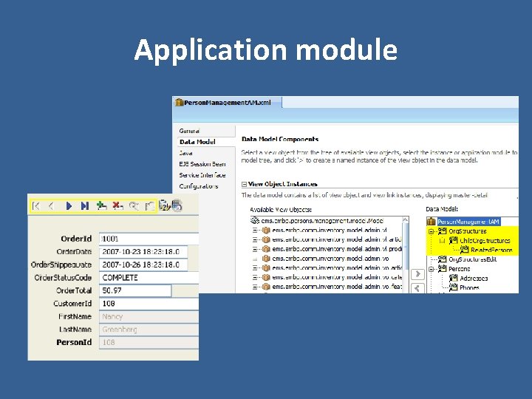Click the Available View Objects scrollbar thumb
The width and height of the screenshot is (532, 399).
pos(405,245)
